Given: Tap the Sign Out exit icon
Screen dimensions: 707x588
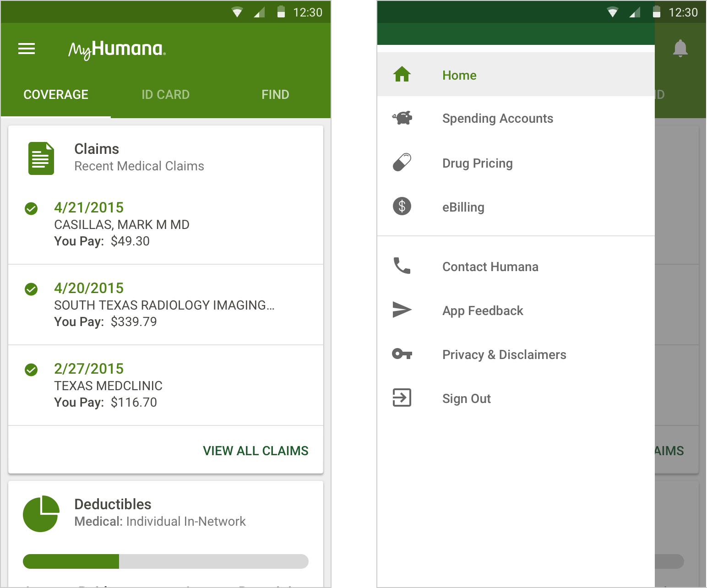Looking at the screenshot, I should [402, 397].
